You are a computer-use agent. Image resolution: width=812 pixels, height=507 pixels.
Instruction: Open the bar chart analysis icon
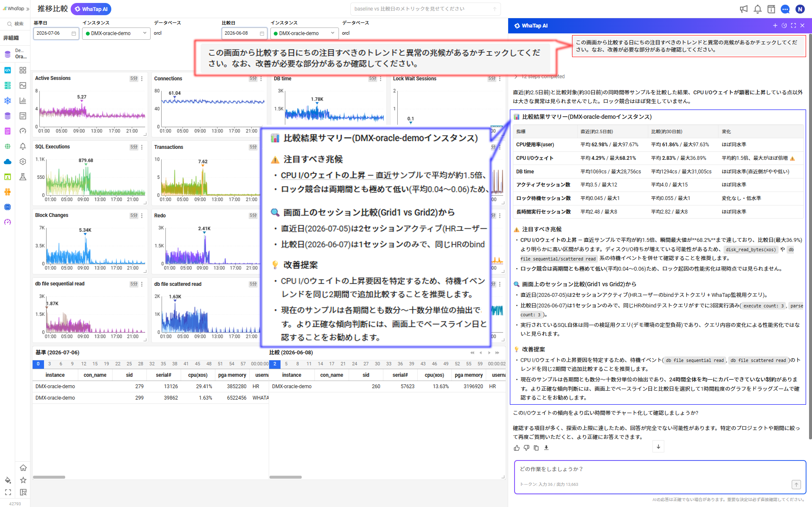coord(23,101)
